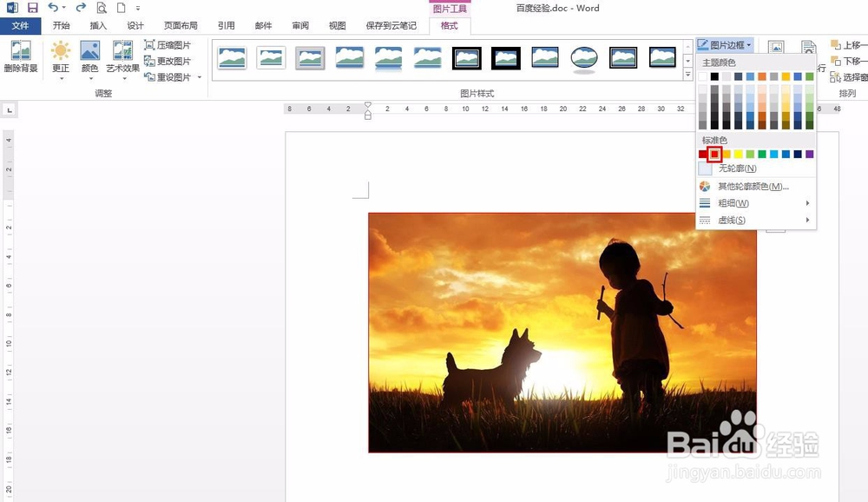Pick green theme color swatch in top row

click(x=809, y=76)
